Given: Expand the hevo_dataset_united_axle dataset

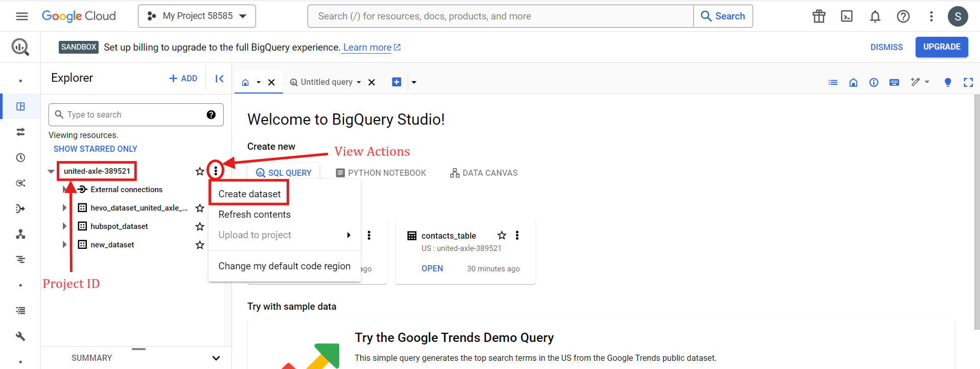Looking at the screenshot, I should click(x=64, y=208).
